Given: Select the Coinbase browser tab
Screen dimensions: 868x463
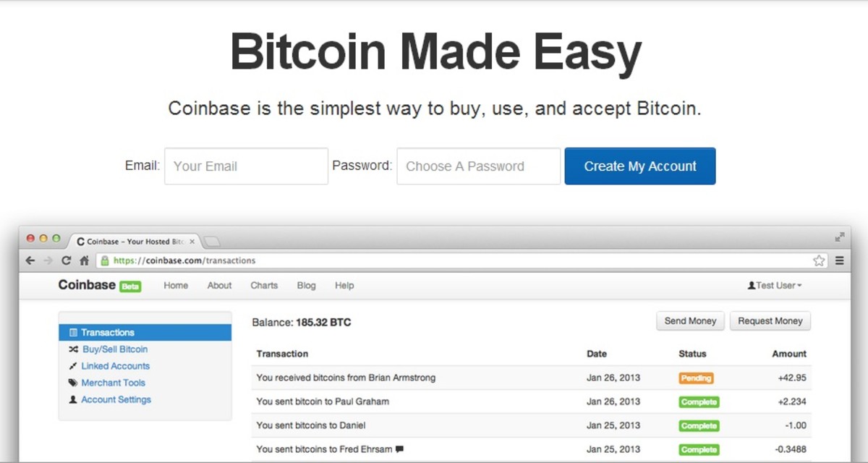Looking at the screenshot, I should tap(134, 242).
